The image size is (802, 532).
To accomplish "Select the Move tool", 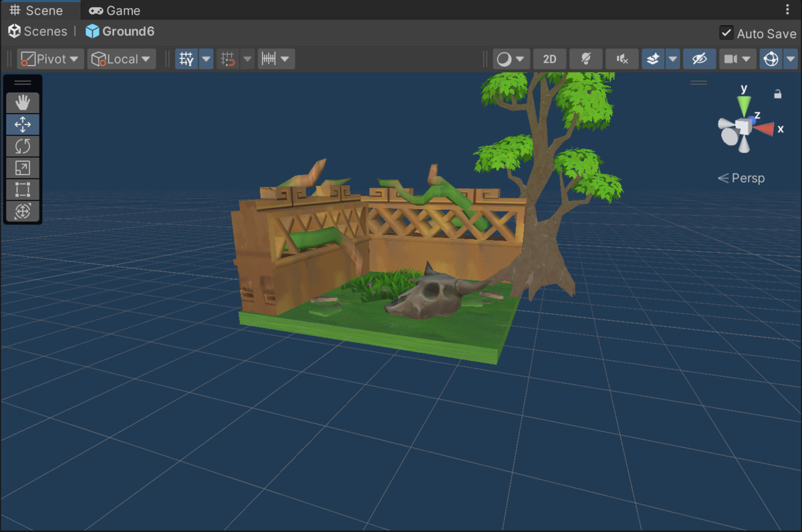I will pyautogui.click(x=23, y=124).
